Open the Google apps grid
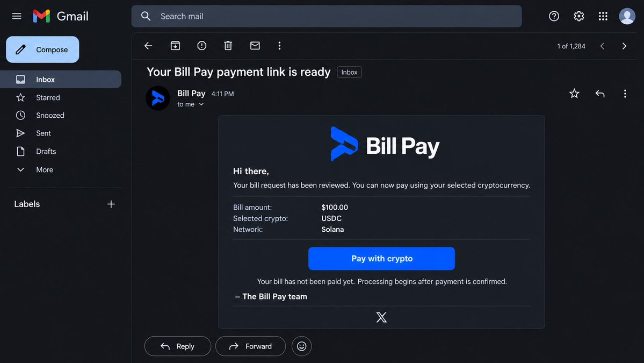The image size is (644, 363). click(603, 16)
